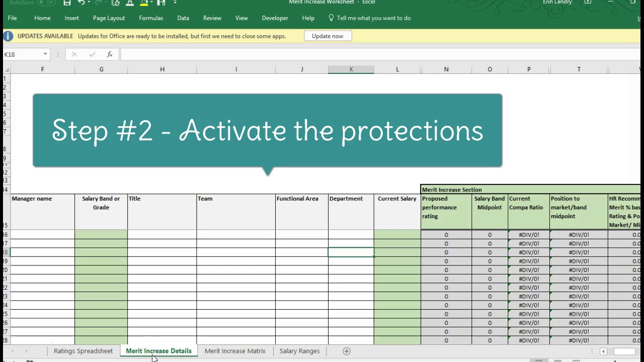Click the horizontal scrollbar left arrow

[x=604, y=351]
